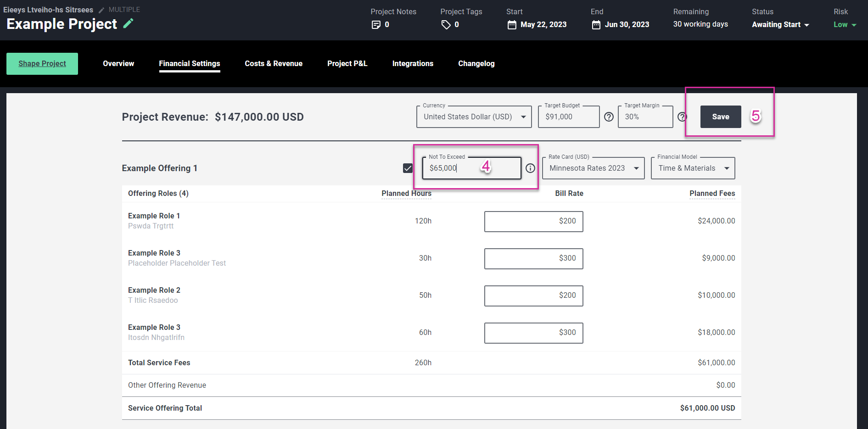Show help for Target Margin
Viewport: 868px width, 429px height.
point(682,117)
